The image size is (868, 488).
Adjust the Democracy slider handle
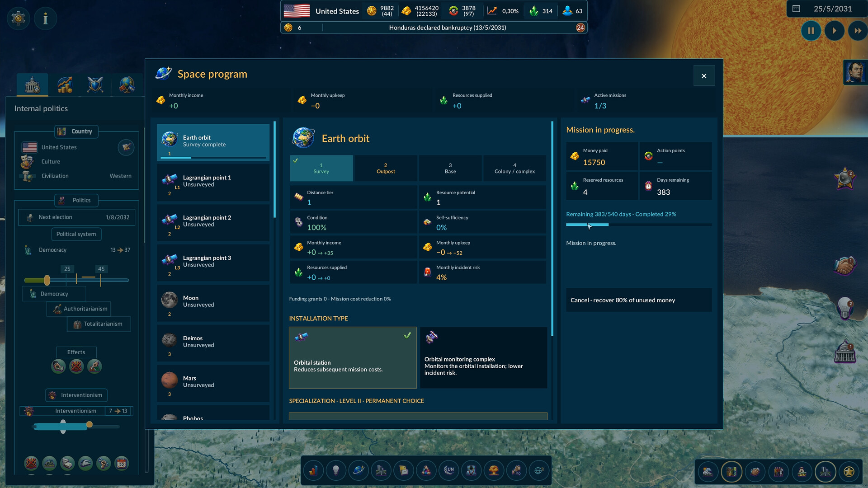(x=47, y=281)
